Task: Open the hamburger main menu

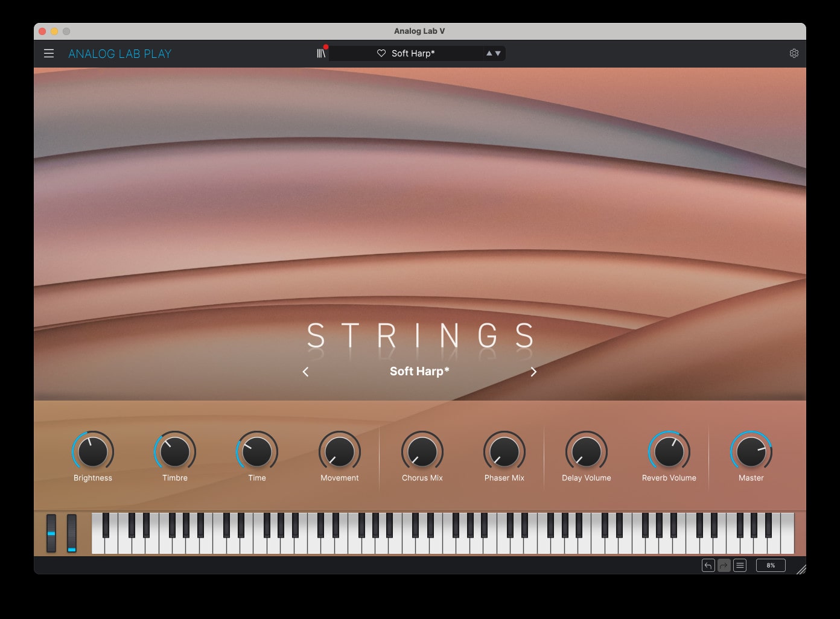Action: [49, 54]
